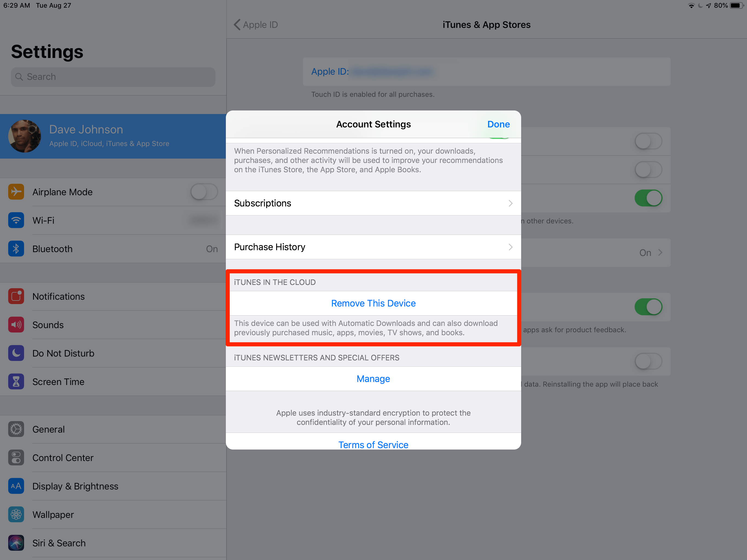
Task: Tap the Screen Time hourglass icon
Action: coord(16,382)
